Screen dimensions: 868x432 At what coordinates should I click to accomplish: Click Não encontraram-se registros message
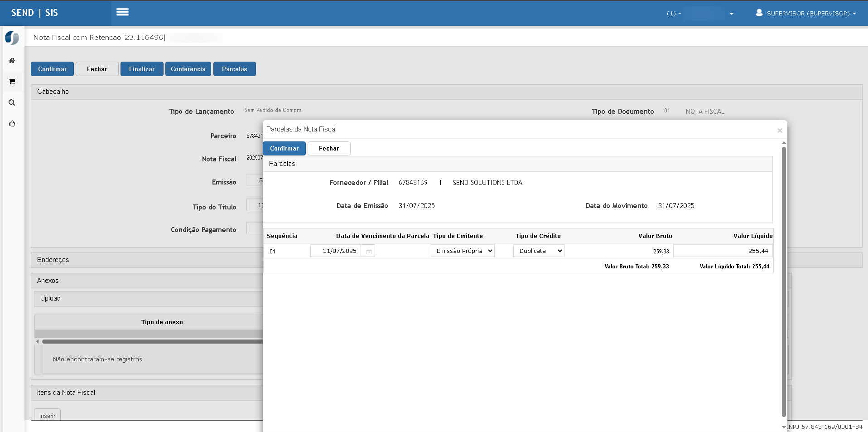97,359
